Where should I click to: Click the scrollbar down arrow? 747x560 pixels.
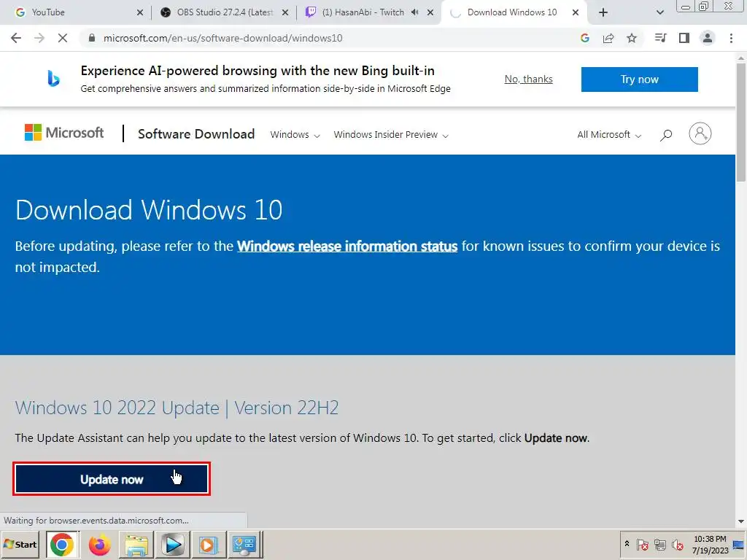741,522
